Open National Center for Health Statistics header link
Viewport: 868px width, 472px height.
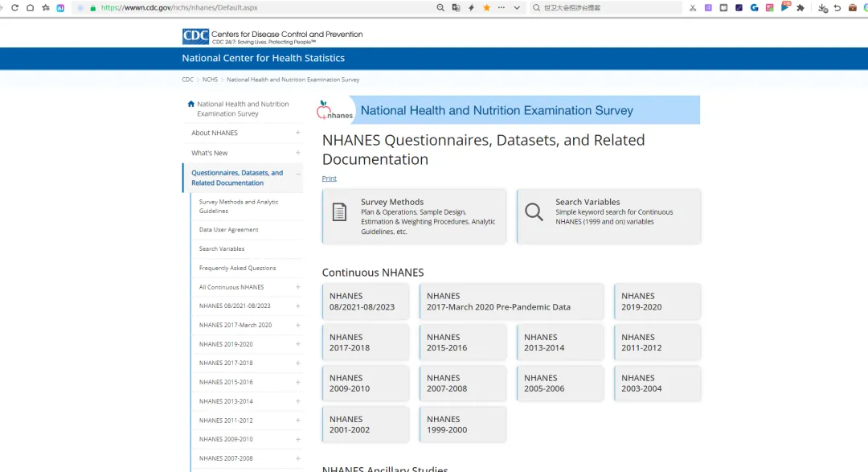coord(264,58)
